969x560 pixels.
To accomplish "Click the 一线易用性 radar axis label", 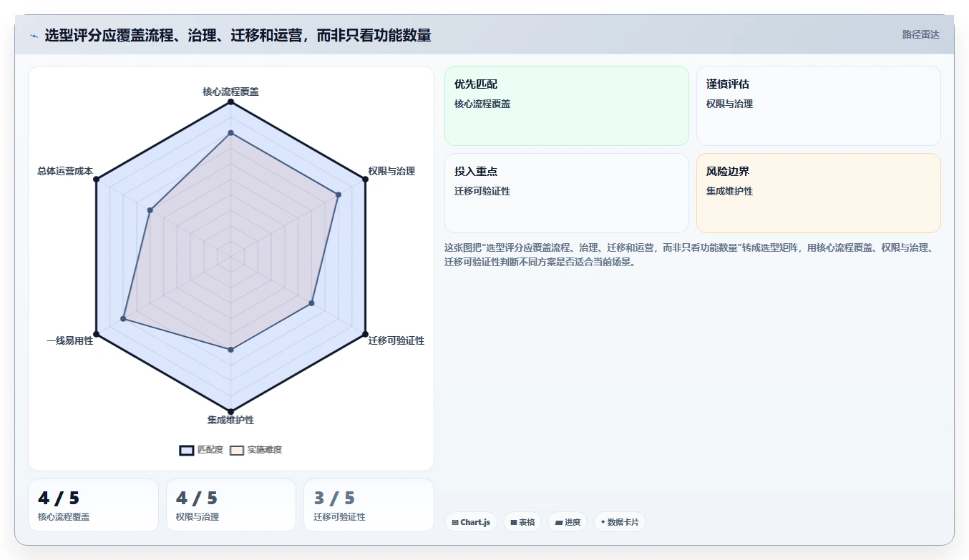I will (70, 340).
